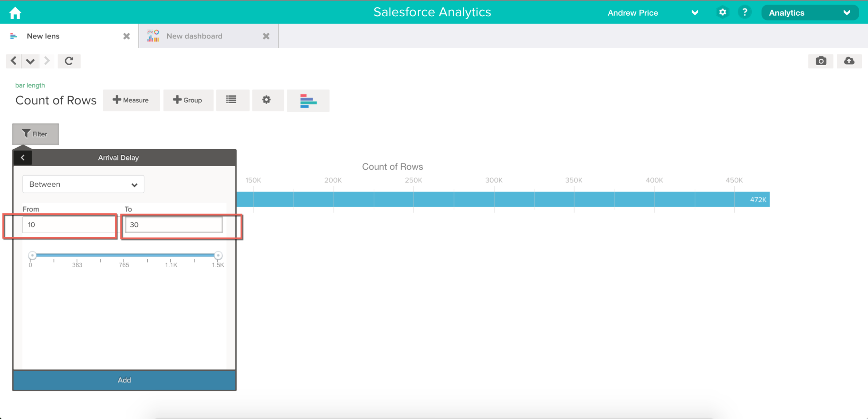Click the left range slider handle
This screenshot has width=868, height=419.
[x=32, y=255]
